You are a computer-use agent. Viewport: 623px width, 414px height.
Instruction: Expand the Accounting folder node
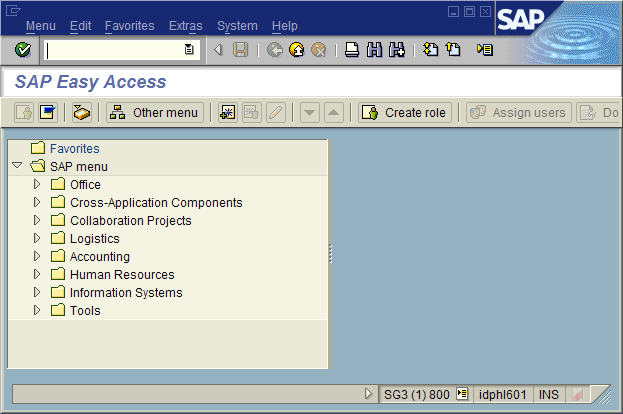[x=37, y=256]
